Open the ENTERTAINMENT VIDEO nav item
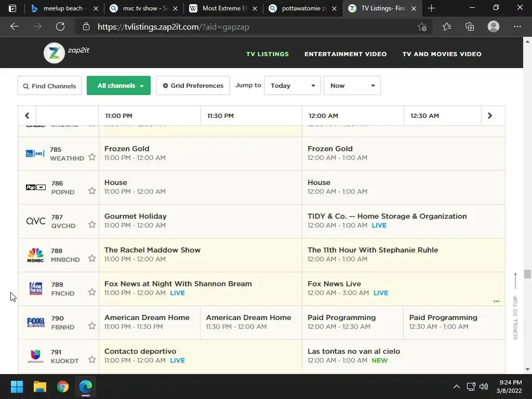This screenshot has width=532, height=399. coord(345,54)
